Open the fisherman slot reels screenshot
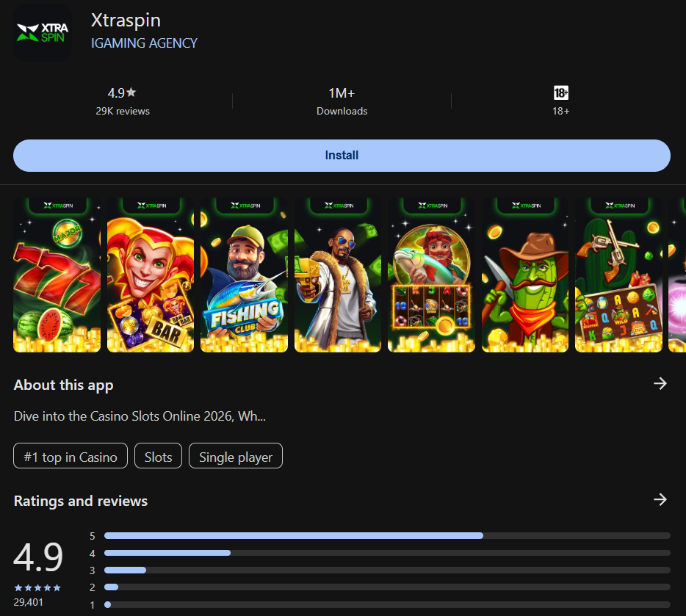 click(431, 275)
